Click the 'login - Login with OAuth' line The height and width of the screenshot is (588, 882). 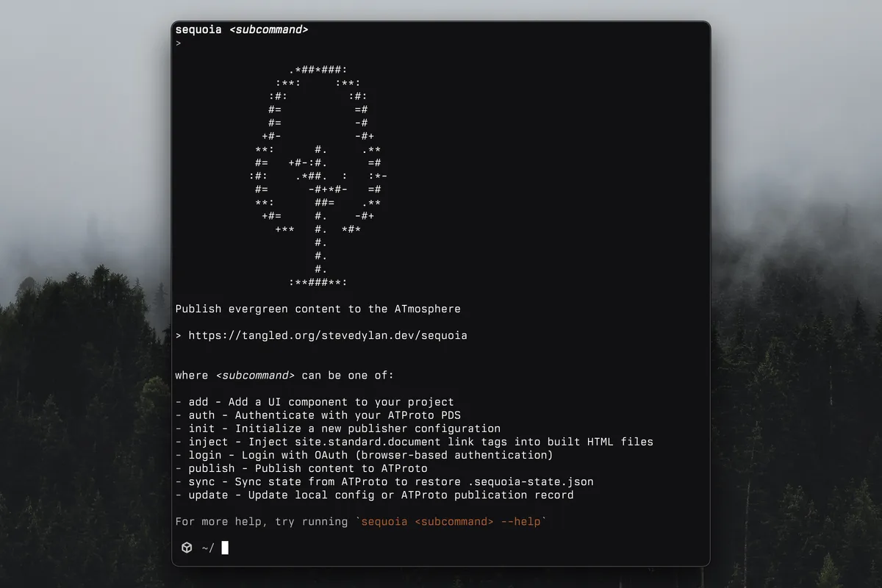[x=365, y=455]
